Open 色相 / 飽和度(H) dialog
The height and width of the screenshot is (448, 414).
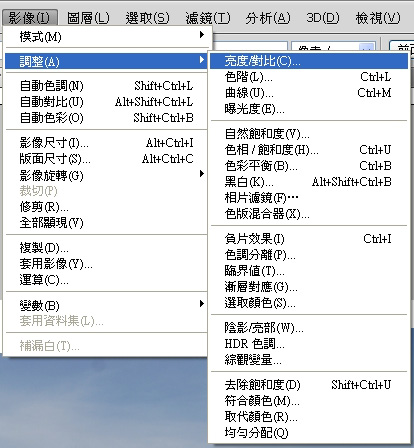(x=309, y=150)
